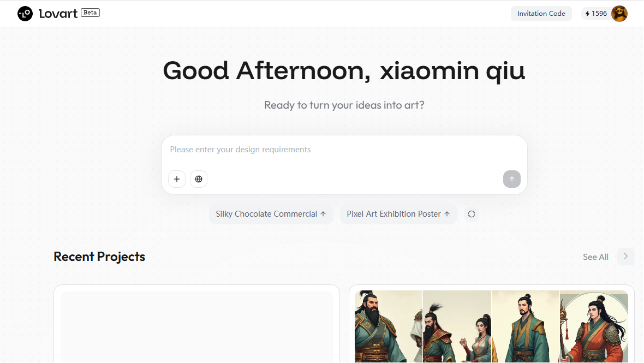Viewport: 644px width, 363px height.
Task: Click the lightning credits 1596 indicator
Action: click(x=596, y=14)
